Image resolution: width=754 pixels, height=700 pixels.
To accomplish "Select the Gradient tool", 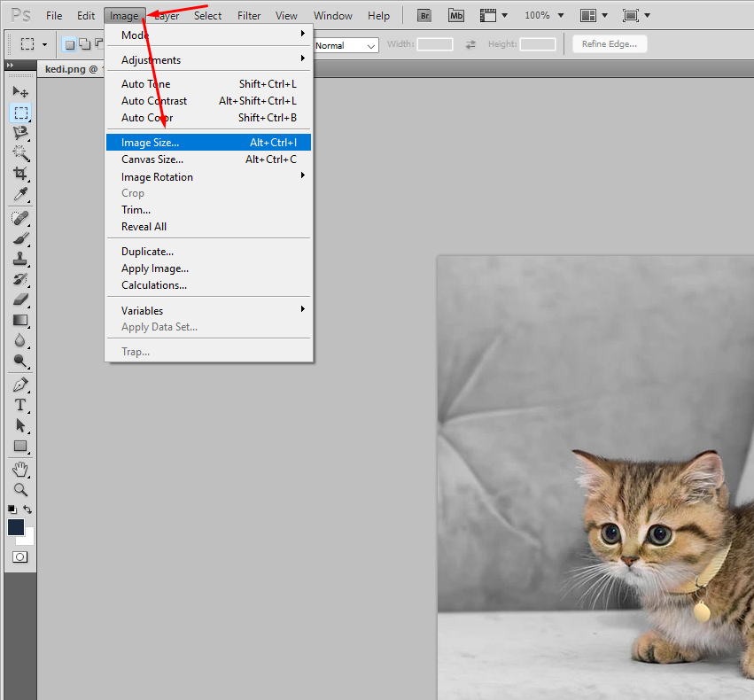I will point(19,321).
